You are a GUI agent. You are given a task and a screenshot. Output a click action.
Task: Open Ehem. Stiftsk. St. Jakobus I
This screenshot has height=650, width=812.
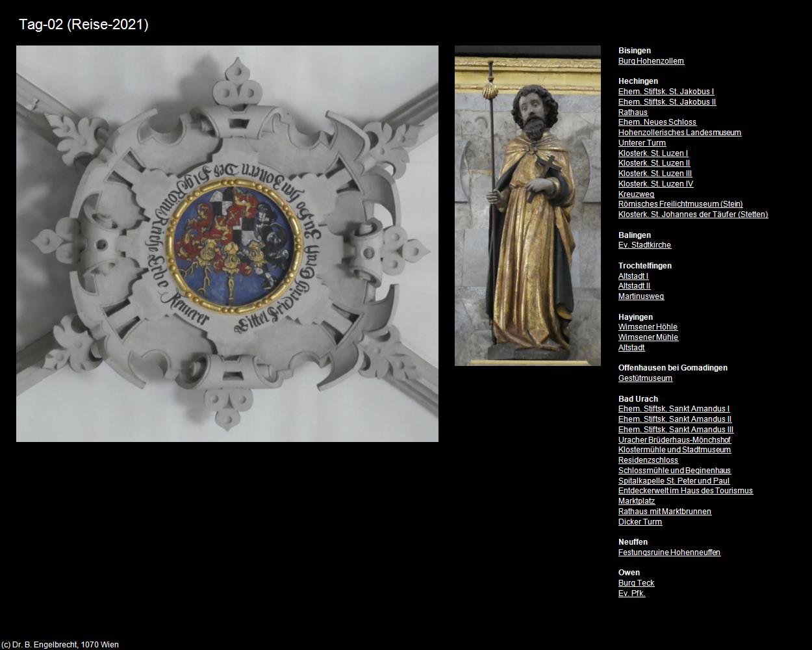tap(666, 92)
